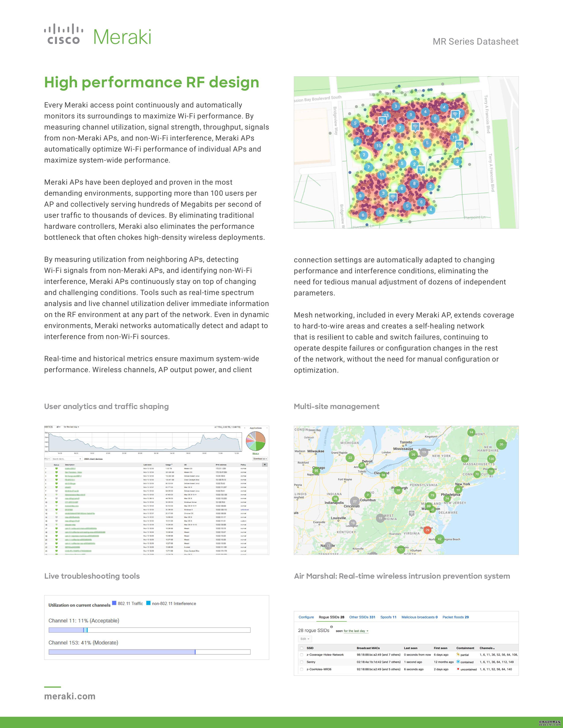Select the Detroit cluster marker labeled 37
Screen dimensions: 563x728
362,465
